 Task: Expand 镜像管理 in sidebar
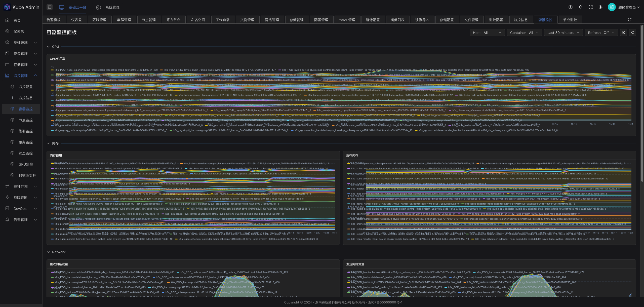click(x=21, y=54)
